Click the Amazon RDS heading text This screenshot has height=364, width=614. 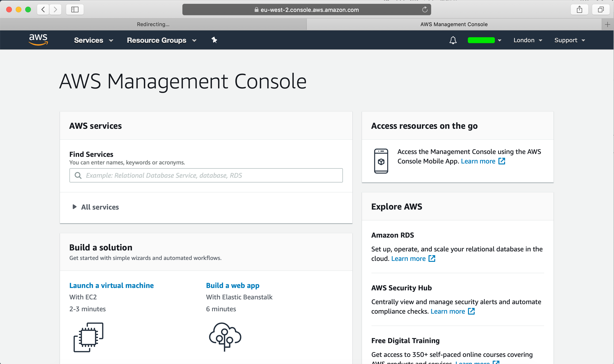click(393, 235)
